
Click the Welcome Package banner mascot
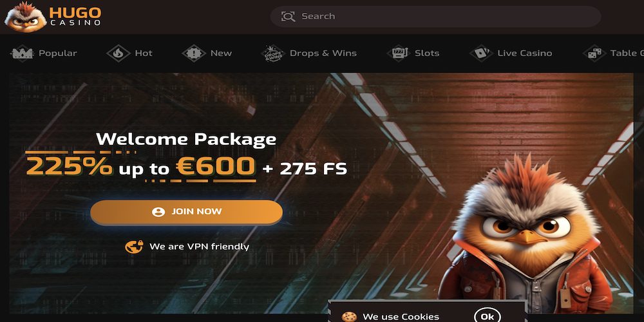pos(526,234)
